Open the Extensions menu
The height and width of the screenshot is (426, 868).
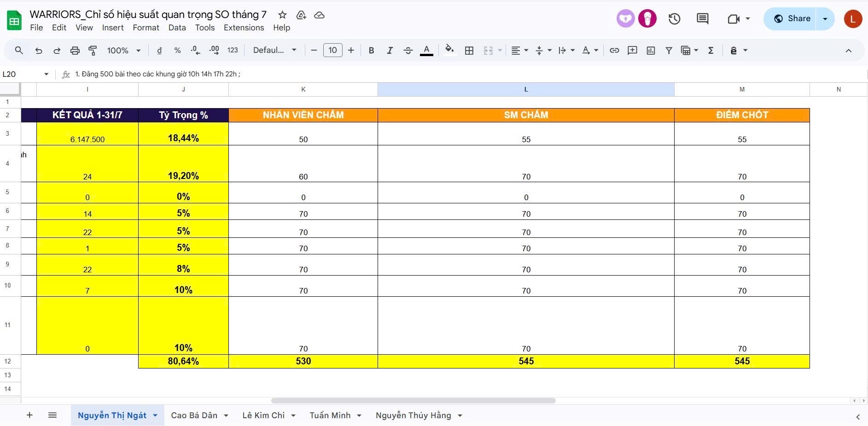(x=244, y=28)
